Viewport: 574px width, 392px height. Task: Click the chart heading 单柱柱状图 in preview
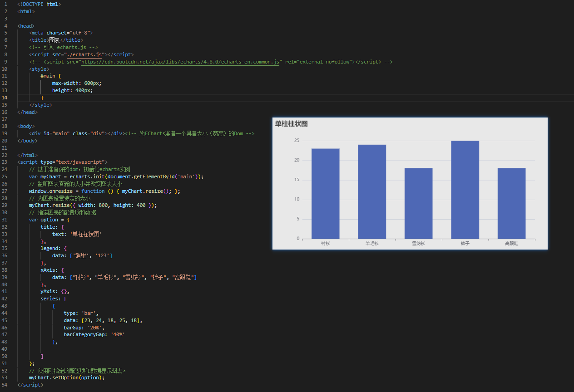pyautogui.click(x=292, y=124)
